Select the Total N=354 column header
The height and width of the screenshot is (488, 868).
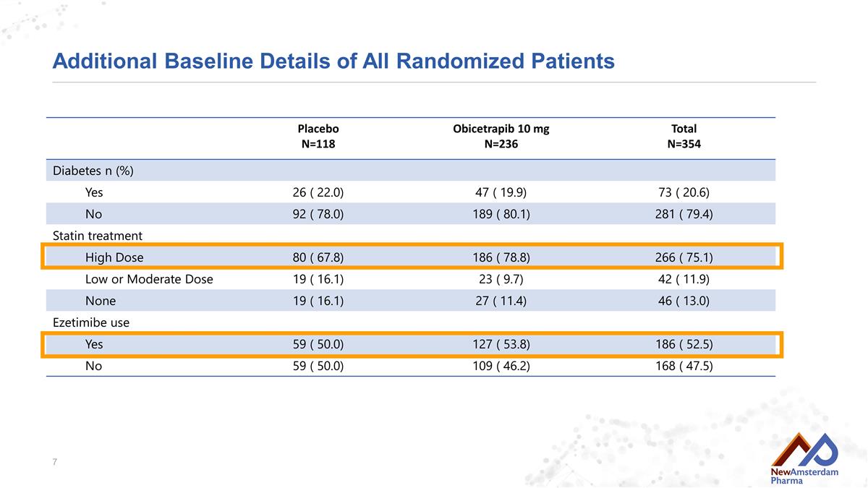[x=684, y=136]
